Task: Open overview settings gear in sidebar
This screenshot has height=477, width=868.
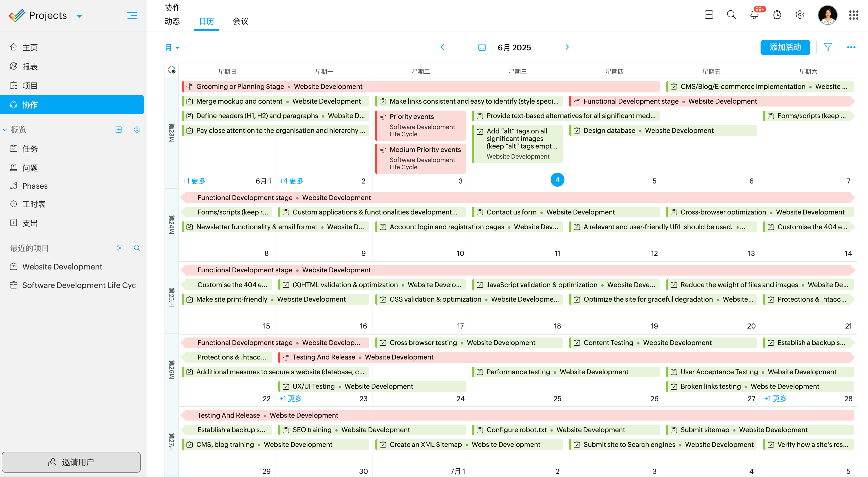Action: click(137, 130)
